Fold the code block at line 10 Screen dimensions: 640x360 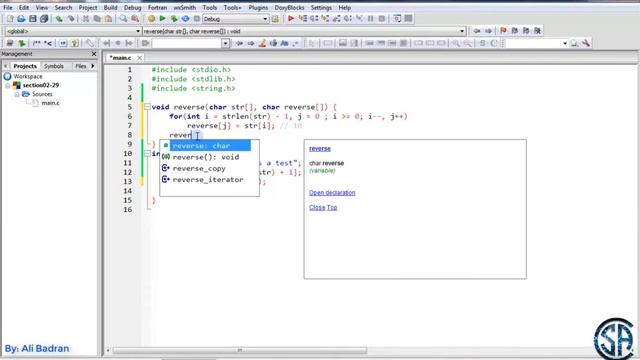147,153
